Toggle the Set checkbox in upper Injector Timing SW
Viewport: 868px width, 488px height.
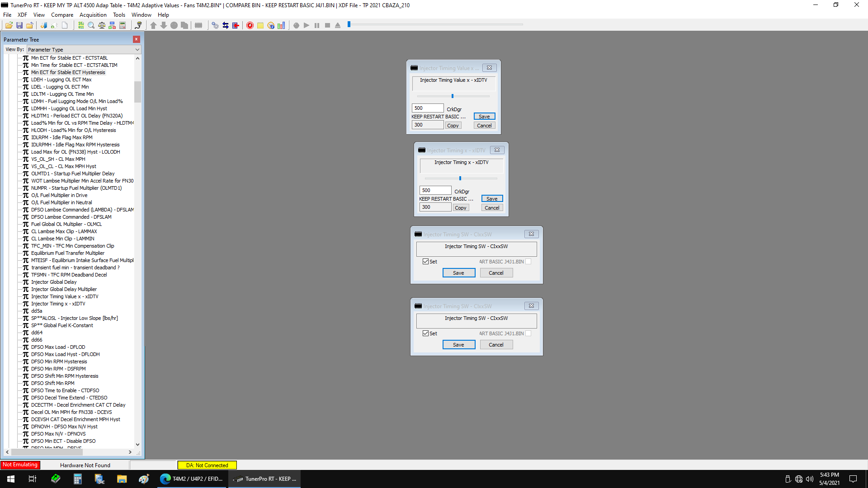425,262
